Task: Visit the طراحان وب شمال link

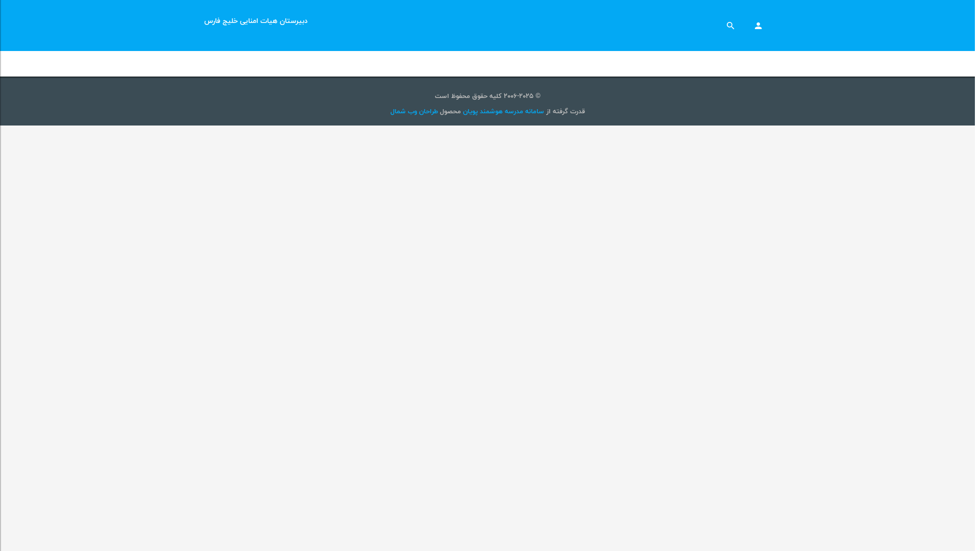Action: point(414,111)
